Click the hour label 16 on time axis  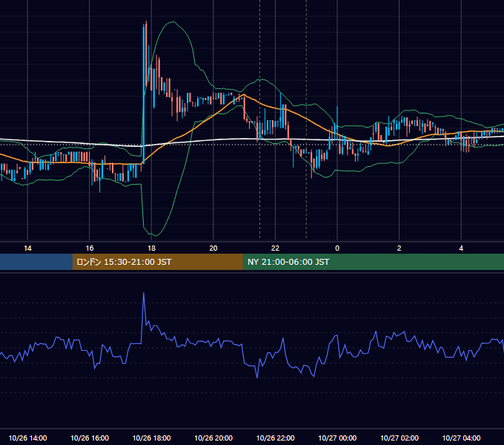90,248
